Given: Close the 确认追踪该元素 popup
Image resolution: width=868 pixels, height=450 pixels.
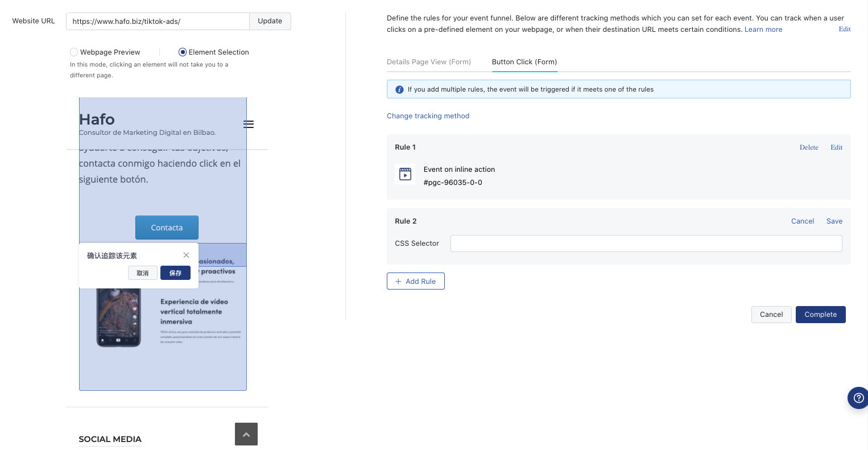Looking at the screenshot, I should [186, 255].
